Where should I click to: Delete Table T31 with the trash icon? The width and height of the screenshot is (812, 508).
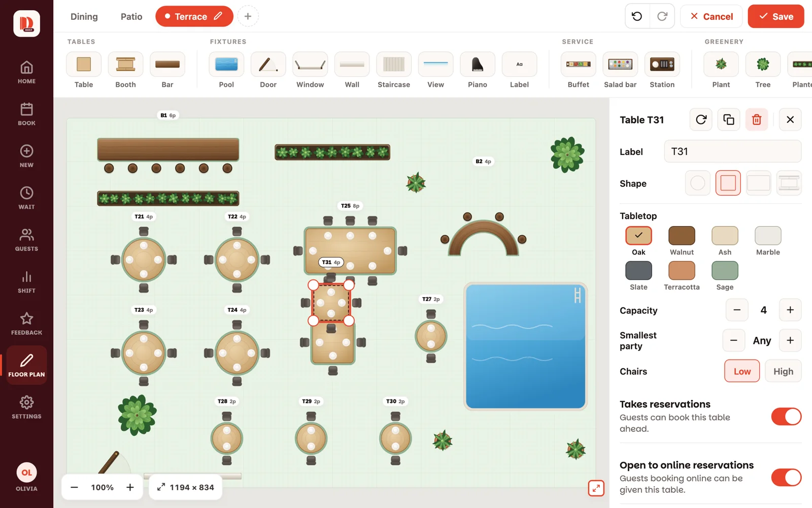757,119
